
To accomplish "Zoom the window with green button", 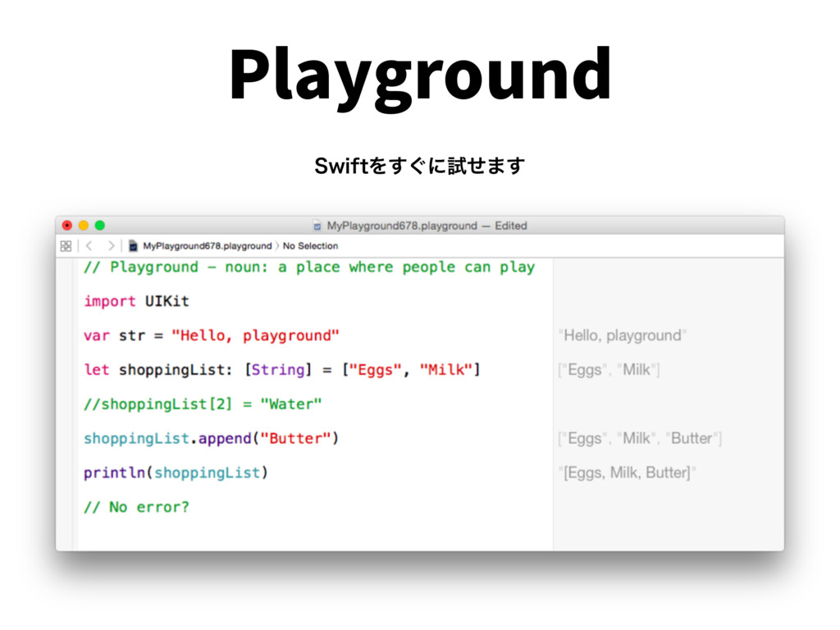I will tap(99, 226).
